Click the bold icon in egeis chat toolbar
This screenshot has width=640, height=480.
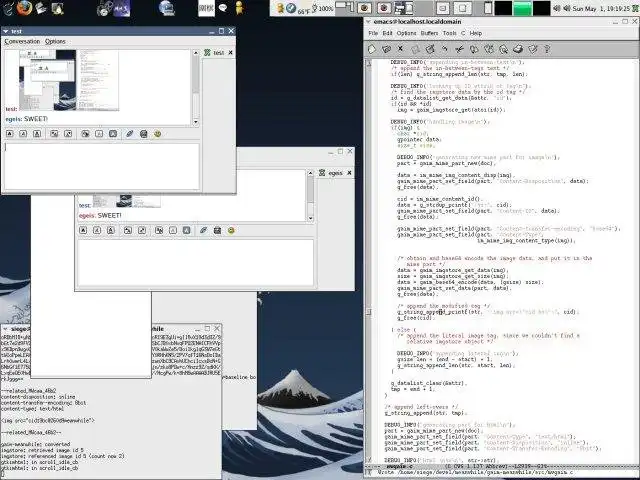coord(83,231)
